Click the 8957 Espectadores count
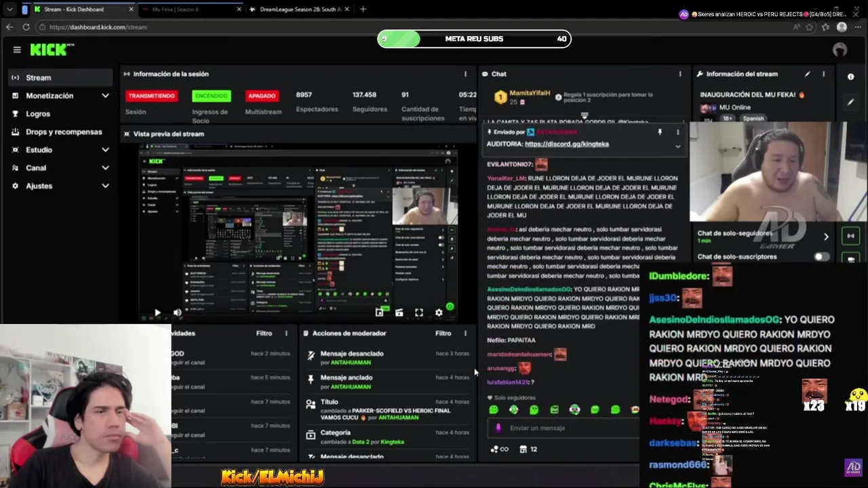The height and width of the screenshot is (488, 868). [x=304, y=95]
